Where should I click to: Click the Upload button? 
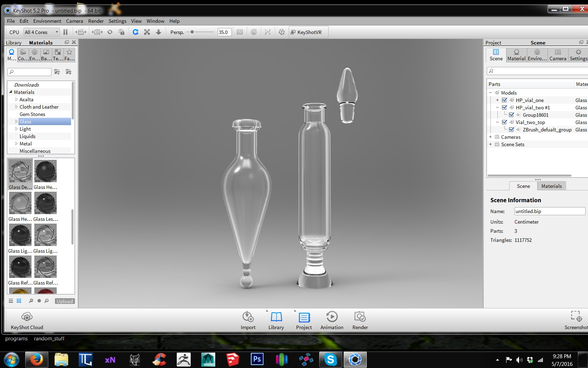click(65, 301)
